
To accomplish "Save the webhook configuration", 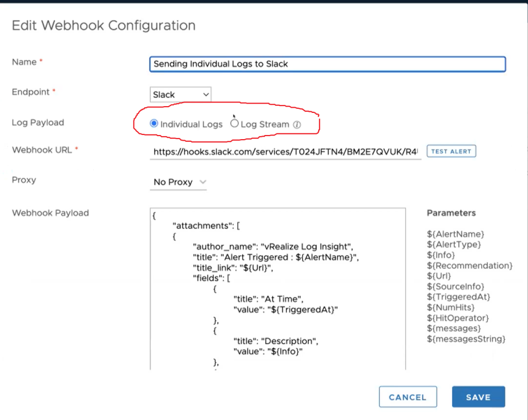I will pos(478,397).
